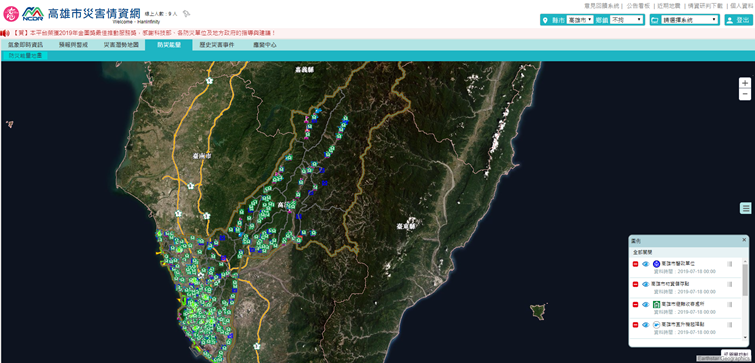
Task: Open the 公告看板 link
Action: [x=638, y=6]
